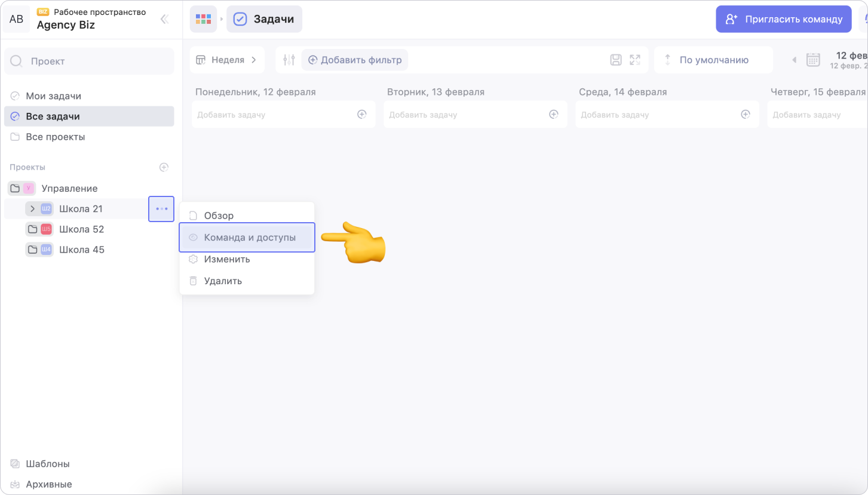Click Четверг, 15 февраля column header

tap(818, 92)
